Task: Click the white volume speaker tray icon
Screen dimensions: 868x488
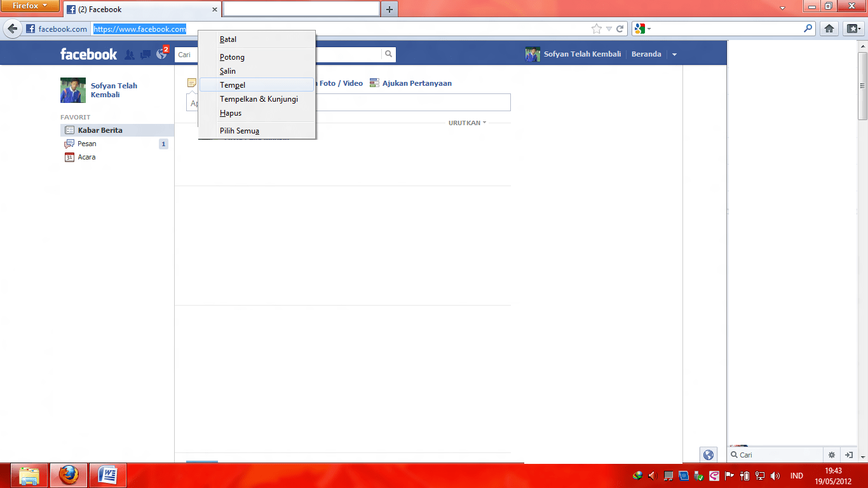Action: [775, 475]
